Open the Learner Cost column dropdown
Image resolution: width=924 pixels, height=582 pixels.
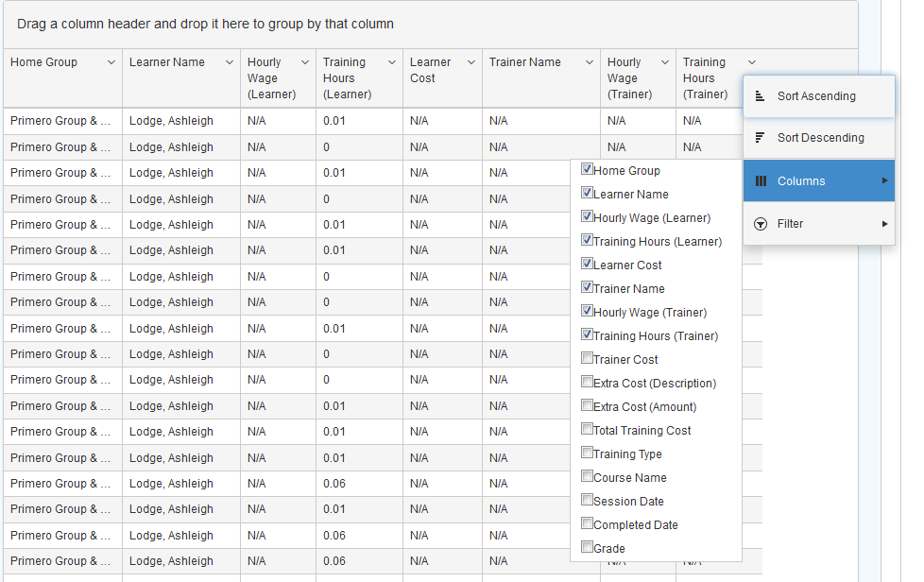point(471,62)
